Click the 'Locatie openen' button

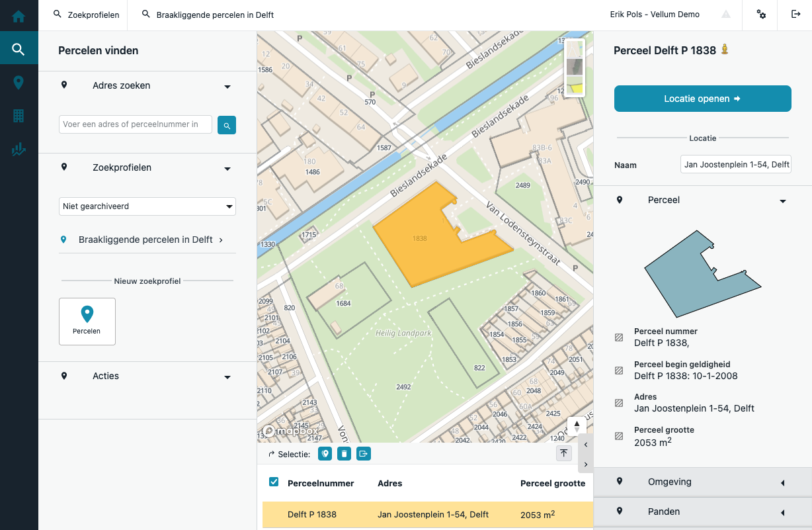pyautogui.click(x=702, y=99)
